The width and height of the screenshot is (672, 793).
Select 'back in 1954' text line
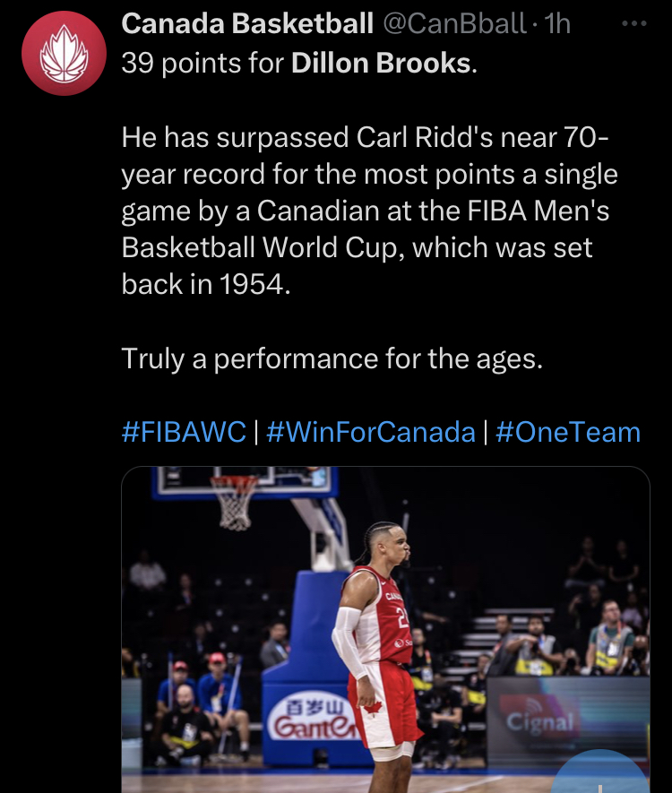click(206, 284)
